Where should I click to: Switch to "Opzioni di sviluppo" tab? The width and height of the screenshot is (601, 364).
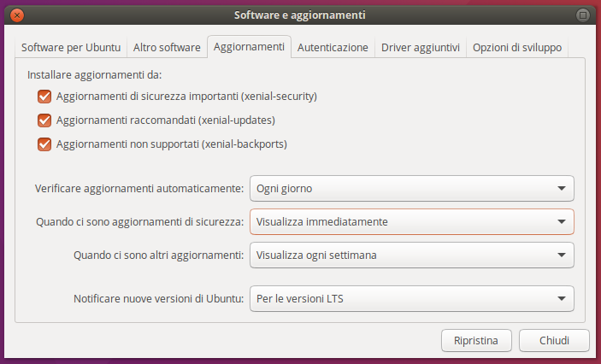517,48
